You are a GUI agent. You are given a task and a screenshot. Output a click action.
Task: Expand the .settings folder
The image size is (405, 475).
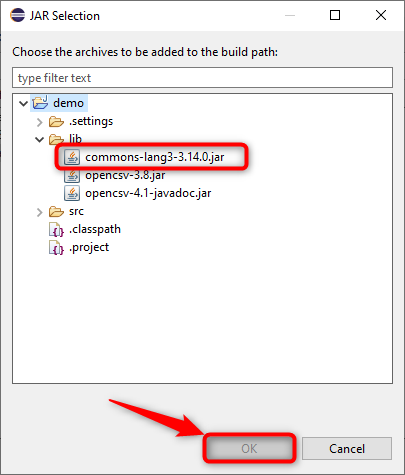40,122
